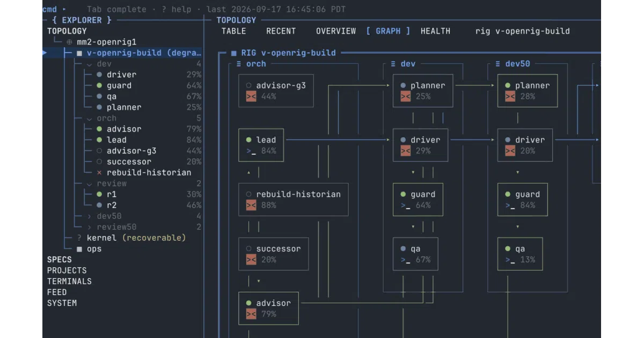
Task: Click the prompt icon in dev50 qa node
Action: click(x=510, y=260)
